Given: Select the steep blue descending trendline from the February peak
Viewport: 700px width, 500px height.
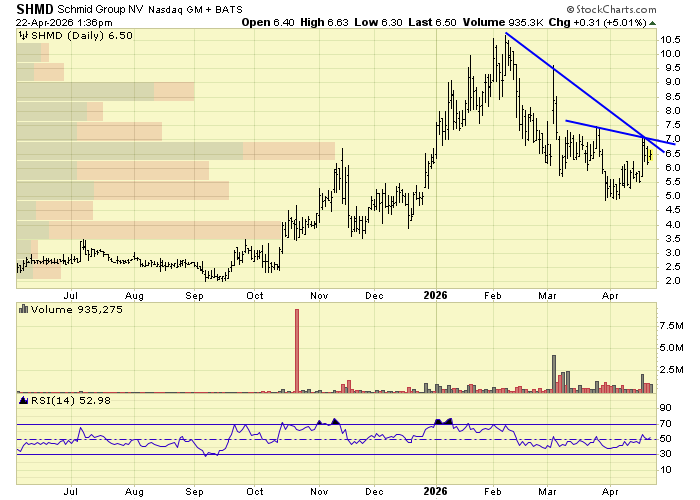Looking at the screenshot, I should tap(584, 92).
